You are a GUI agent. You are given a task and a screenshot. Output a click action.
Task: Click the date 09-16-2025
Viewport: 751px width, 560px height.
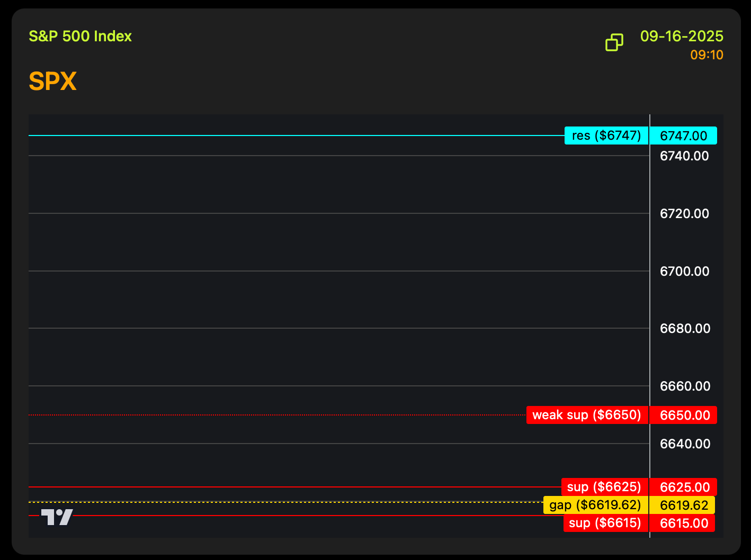coord(682,36)
